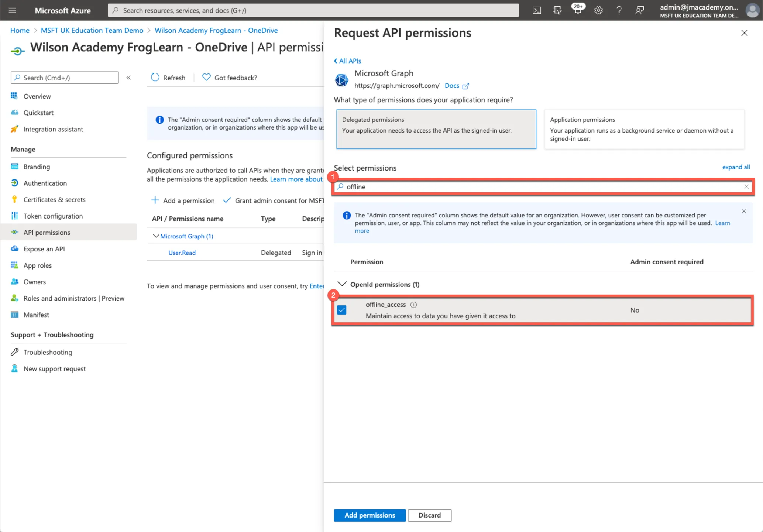This screenshot has height=532, width=763.
Task: Open the help question mark icon
Action: (619, 10)
